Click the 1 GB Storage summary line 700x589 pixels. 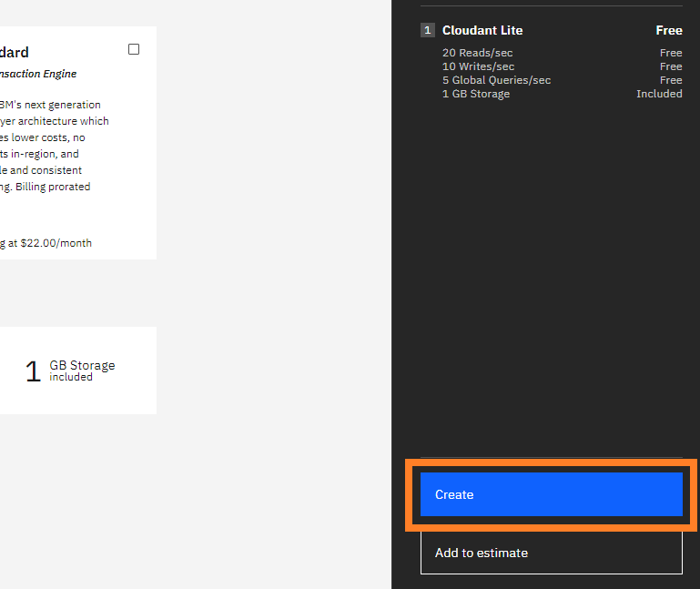(x=475, y=94)
